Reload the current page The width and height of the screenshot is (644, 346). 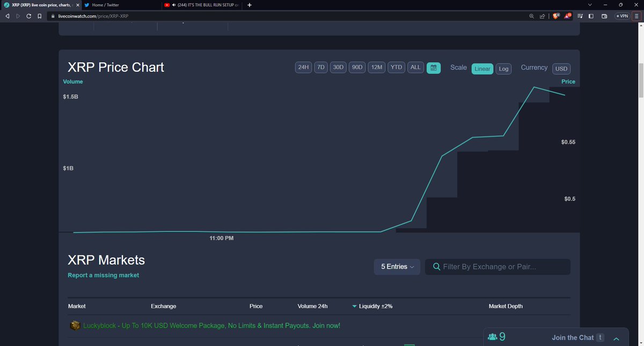pos(28,16)
